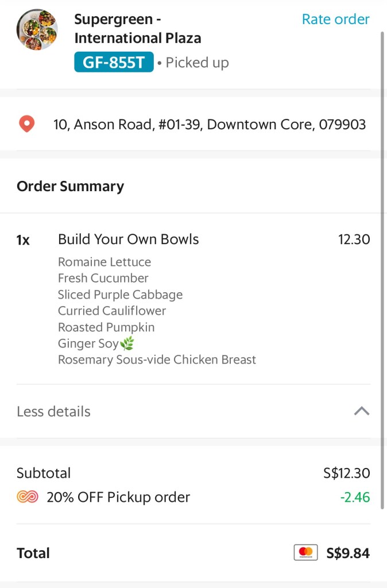Click the -2.46 discount amount
This screenshot has width=387, height=588.
355,497
